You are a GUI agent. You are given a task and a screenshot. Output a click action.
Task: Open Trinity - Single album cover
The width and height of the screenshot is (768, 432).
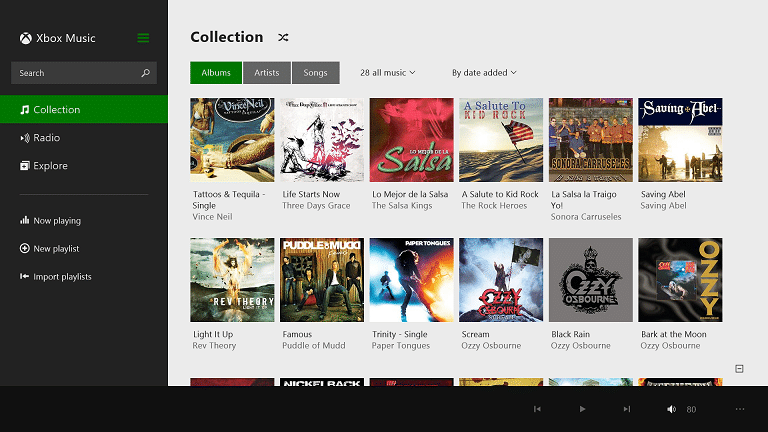(x=411, y=280)
